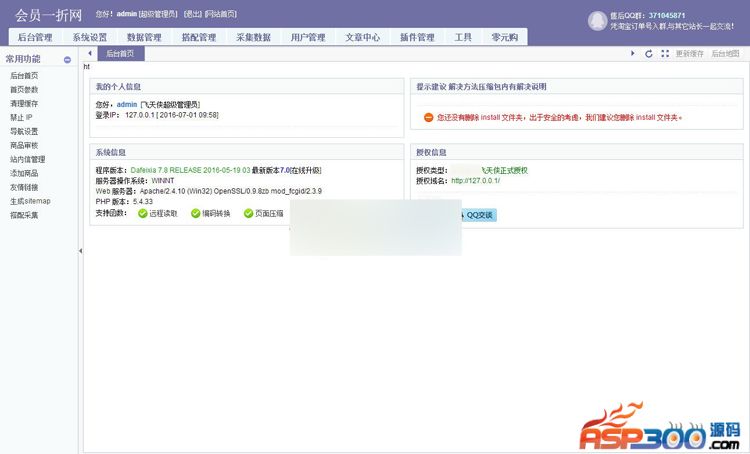
Task: Click the 在线升级 link
Action: point(305,171)
